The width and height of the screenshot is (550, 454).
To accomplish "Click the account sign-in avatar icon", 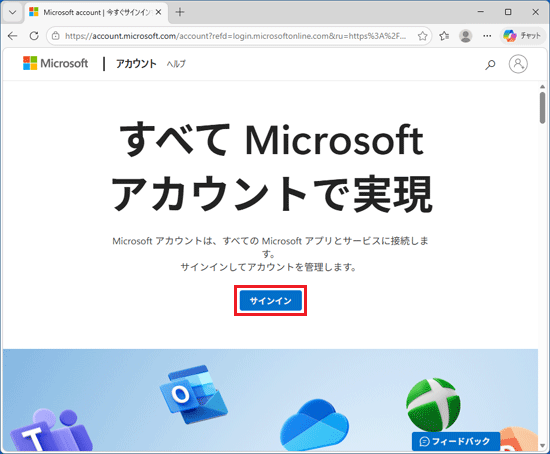I will (518, 64).
